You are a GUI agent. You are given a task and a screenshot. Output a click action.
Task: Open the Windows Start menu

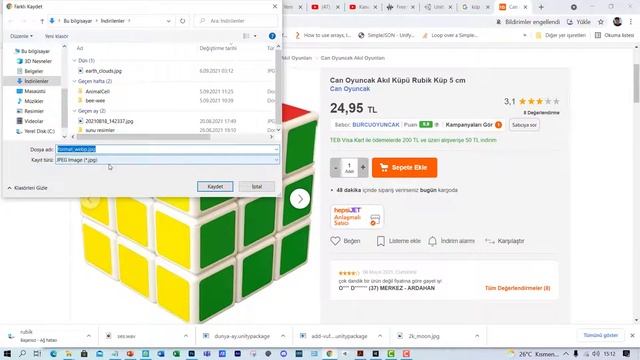pos(7,353)
